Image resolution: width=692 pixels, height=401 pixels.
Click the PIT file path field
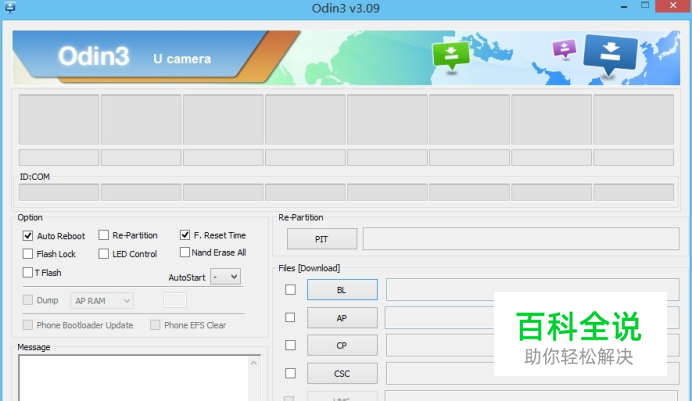pos(521,239)
